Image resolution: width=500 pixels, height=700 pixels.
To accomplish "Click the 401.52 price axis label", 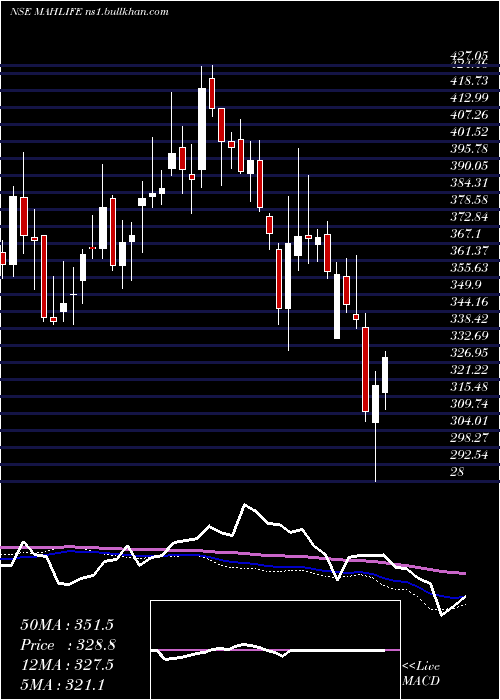I will 469,132.
